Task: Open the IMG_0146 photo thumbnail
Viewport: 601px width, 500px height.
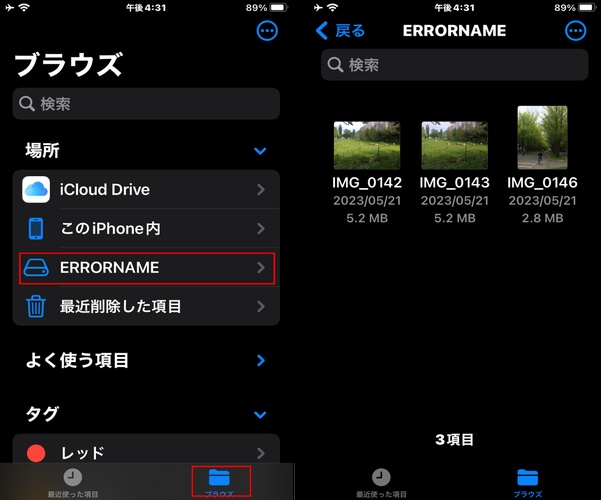Action: [542, 137]
